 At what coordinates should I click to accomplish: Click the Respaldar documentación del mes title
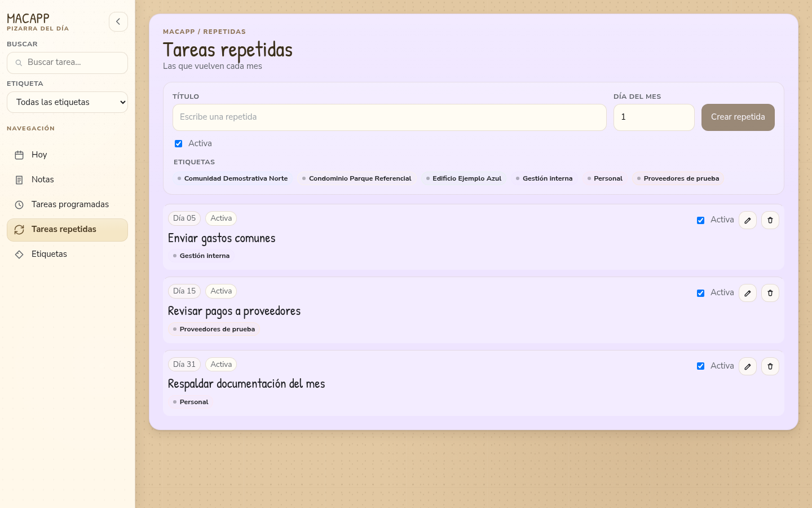coord(246,384)
